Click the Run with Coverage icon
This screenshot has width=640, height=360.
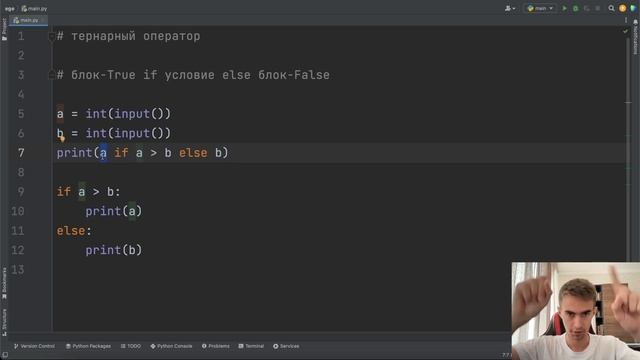587,8
